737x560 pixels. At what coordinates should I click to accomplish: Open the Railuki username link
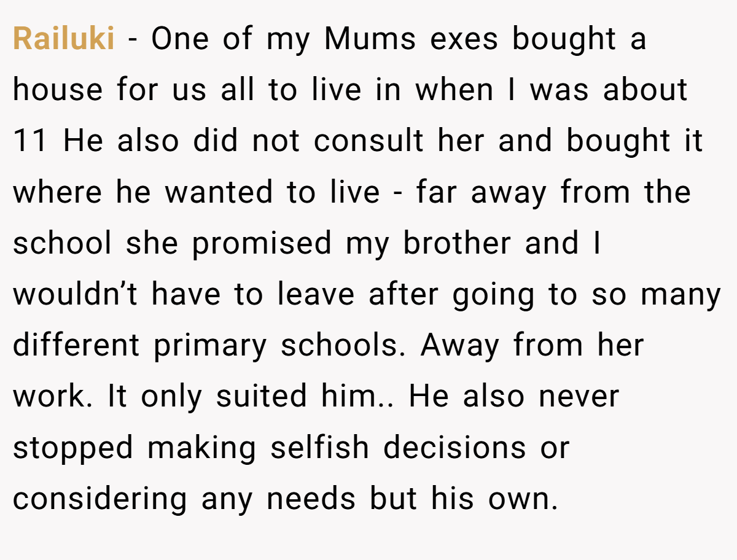(63, 39)
